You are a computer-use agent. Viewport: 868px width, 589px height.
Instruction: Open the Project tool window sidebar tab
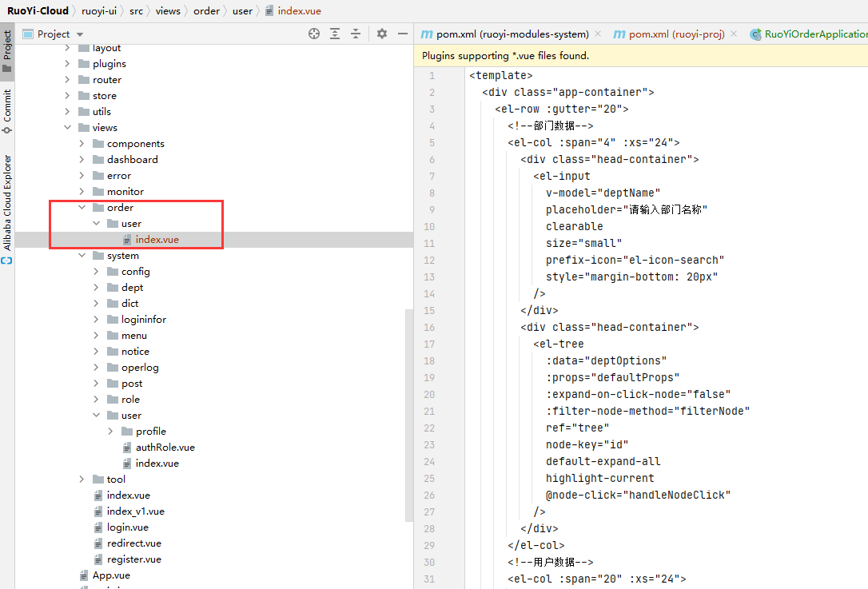coord(7,51)
